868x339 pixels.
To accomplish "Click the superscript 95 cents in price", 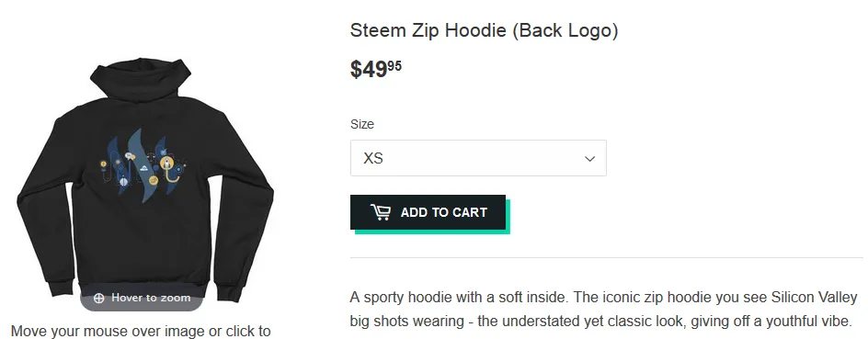I will point(394,66).
